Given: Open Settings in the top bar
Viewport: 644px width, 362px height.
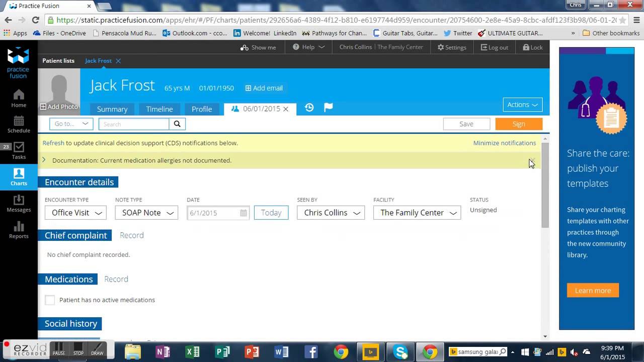Looking at the screenshot, I should click(452, 47).
